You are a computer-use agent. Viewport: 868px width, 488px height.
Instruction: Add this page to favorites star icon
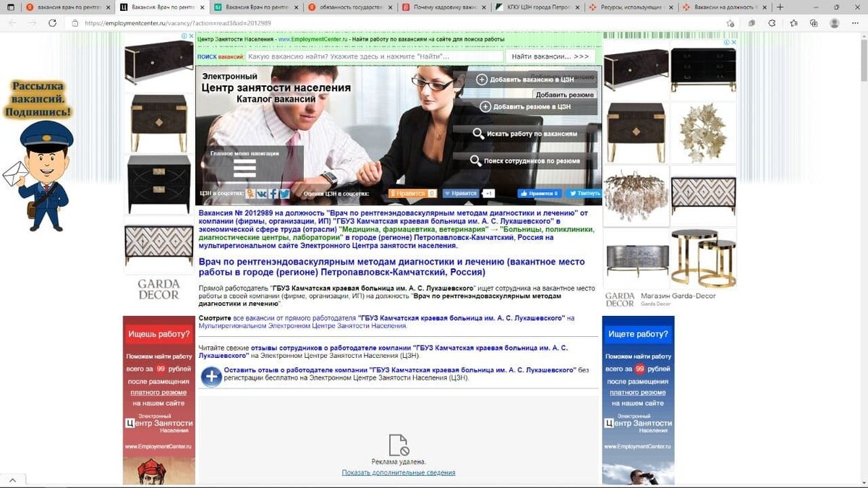click(731, 23)
